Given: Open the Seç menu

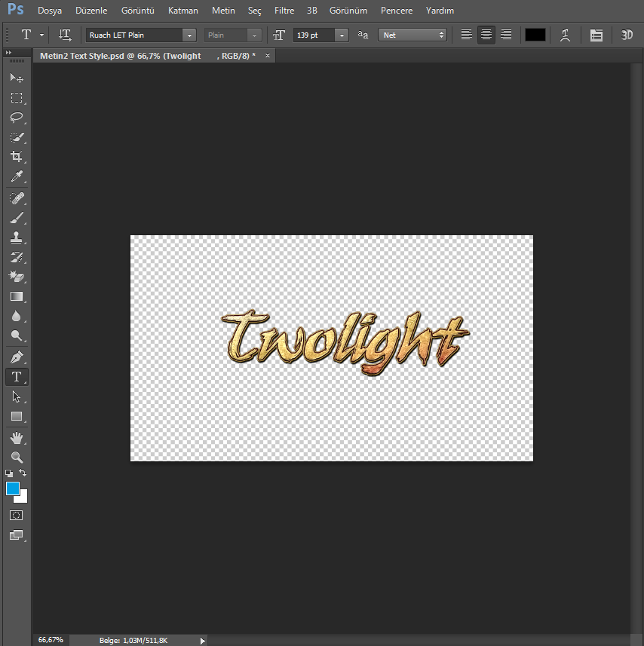Looking at the screenshot, I should tap(255, 11).
